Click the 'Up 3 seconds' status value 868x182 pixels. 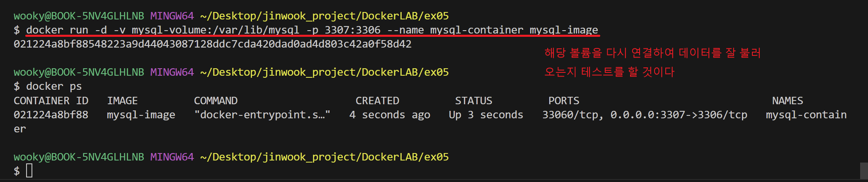[486, 115]
